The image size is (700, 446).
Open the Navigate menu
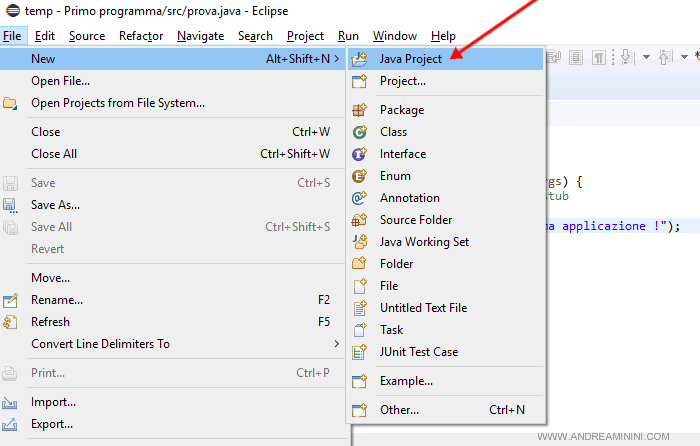pos(200,36)
